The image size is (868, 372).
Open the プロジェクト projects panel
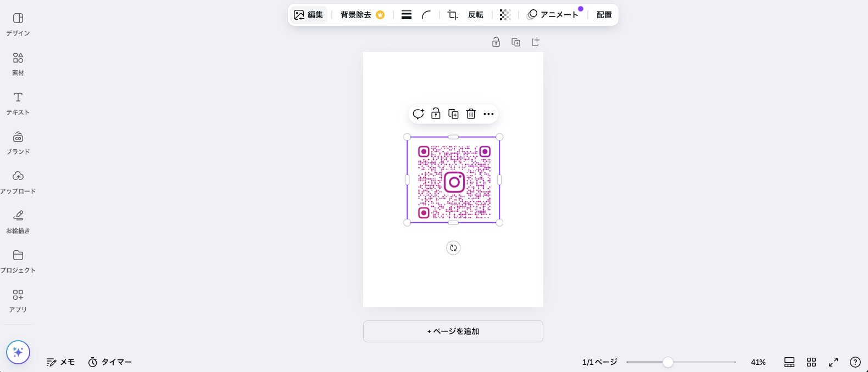pos(18,262)
